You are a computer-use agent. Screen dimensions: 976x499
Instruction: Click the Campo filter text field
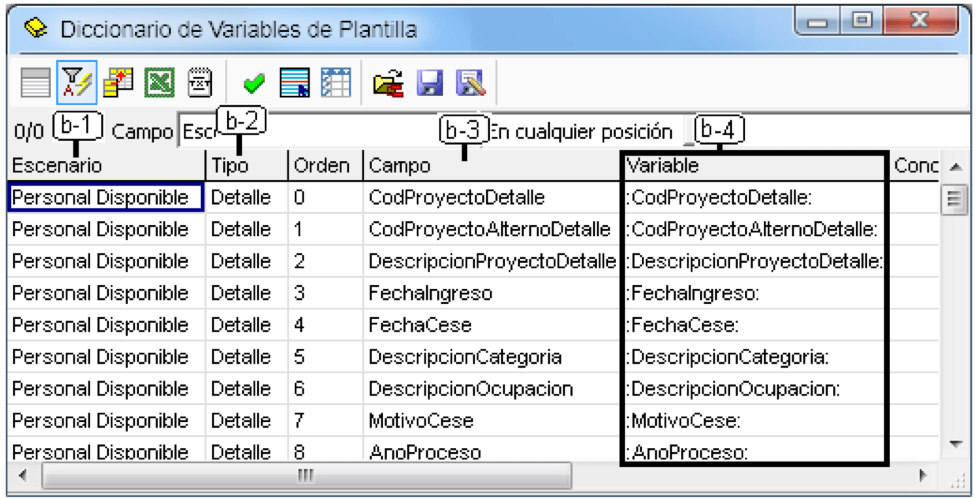330,131
